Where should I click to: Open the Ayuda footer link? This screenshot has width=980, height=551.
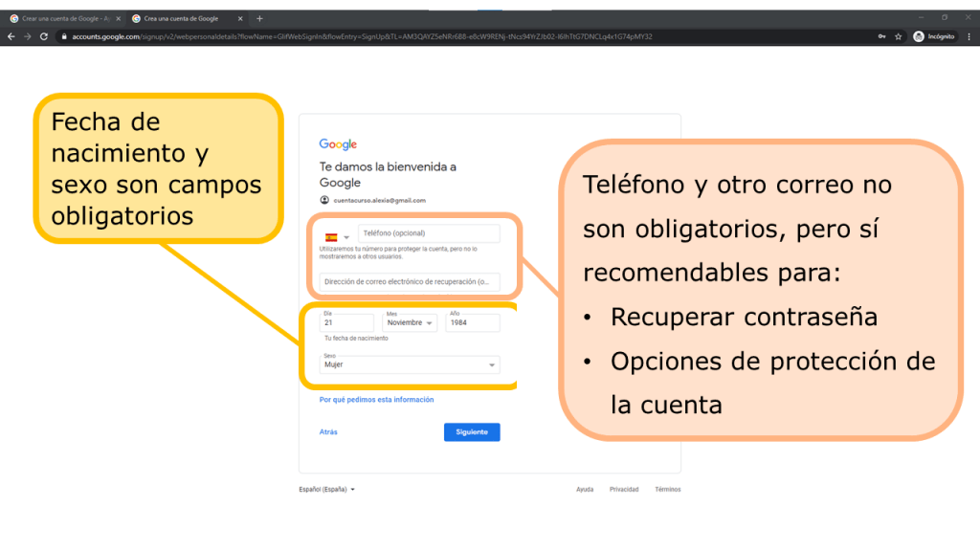[585, 489]
